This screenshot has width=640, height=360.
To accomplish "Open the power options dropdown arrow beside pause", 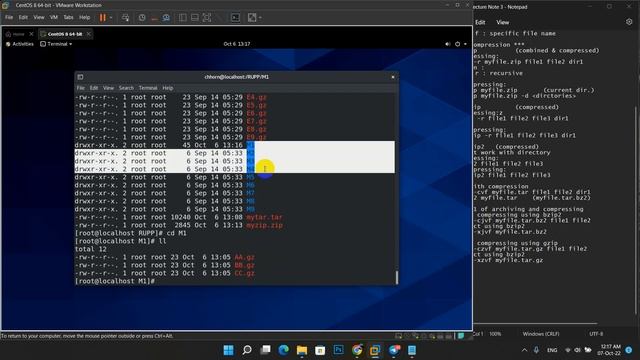I will (111, 18).
